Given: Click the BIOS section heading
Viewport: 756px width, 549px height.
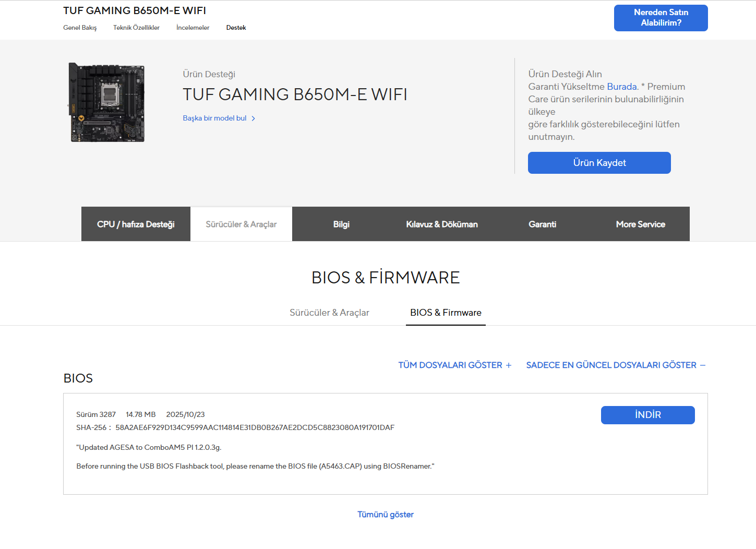Looking at the screenshot, I should point(78,378).
